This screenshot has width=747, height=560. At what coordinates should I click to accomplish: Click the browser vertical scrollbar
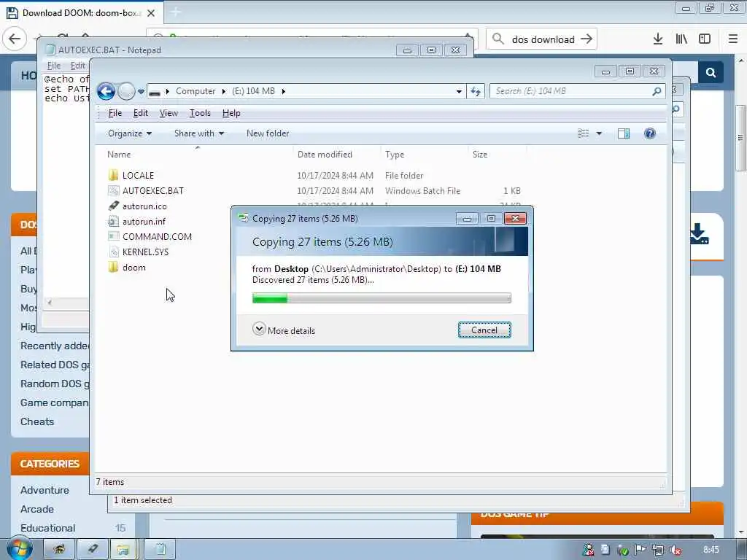tap(741, 138)
